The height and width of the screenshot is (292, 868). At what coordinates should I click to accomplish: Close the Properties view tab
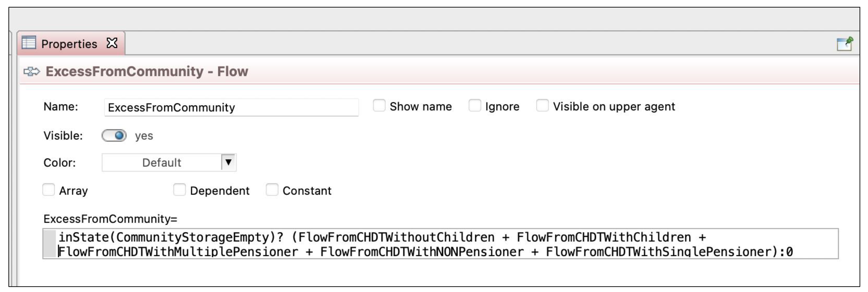[112, 43]
